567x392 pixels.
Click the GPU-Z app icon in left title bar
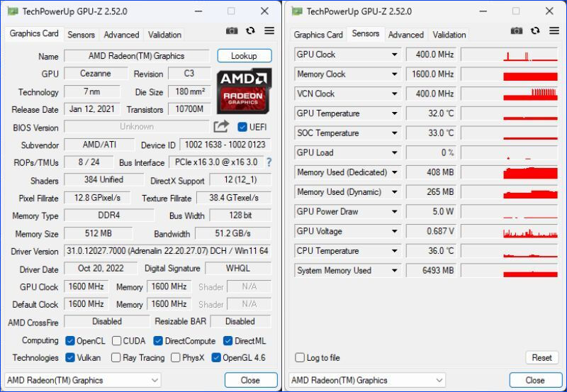click(x=13, y=11)
